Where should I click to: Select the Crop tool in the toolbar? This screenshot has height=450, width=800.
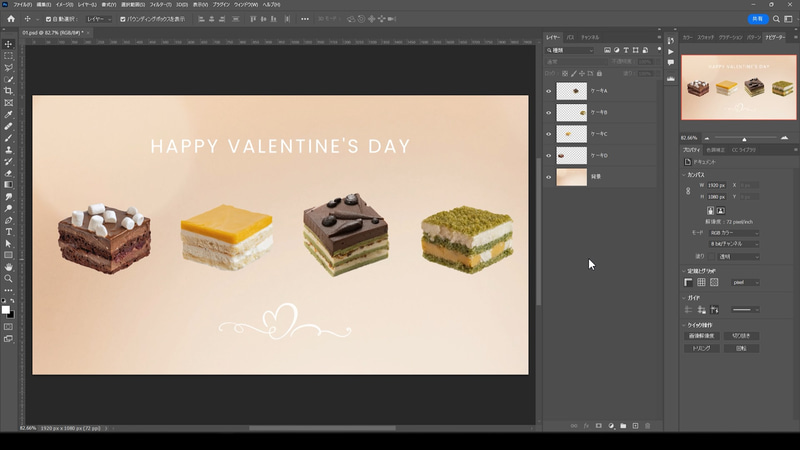[x=9, y=91]
